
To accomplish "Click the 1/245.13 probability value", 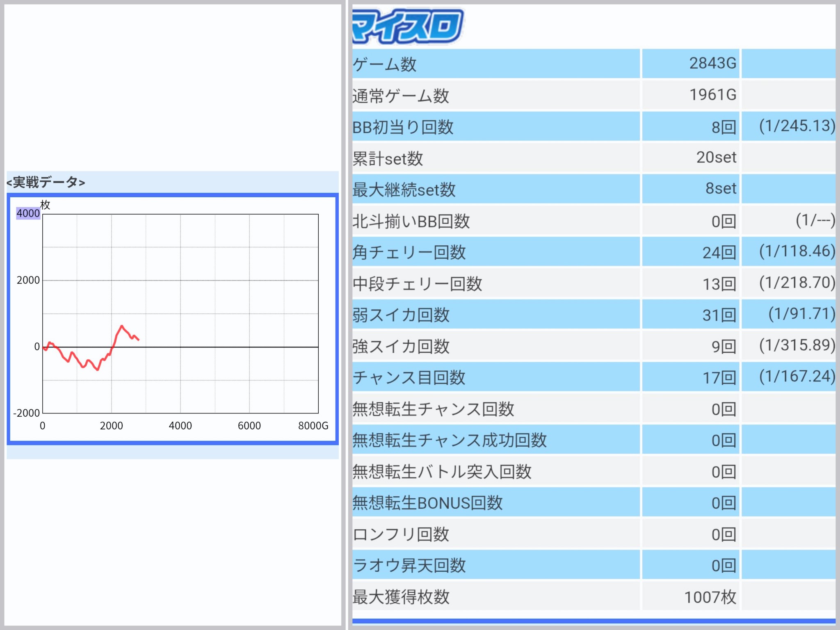I will pos(796,126).
